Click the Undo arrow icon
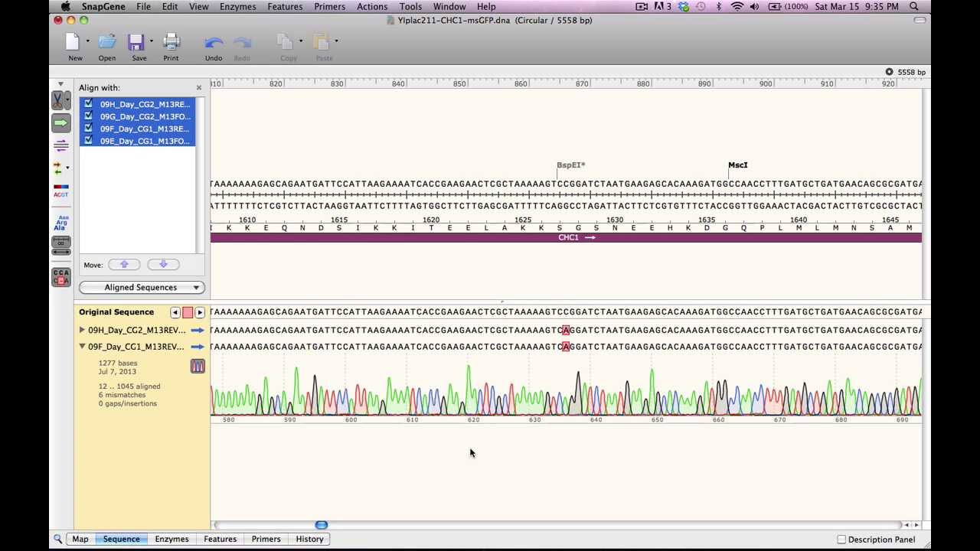The width and height of the screenshot is (980, 551). pos(214,42)
